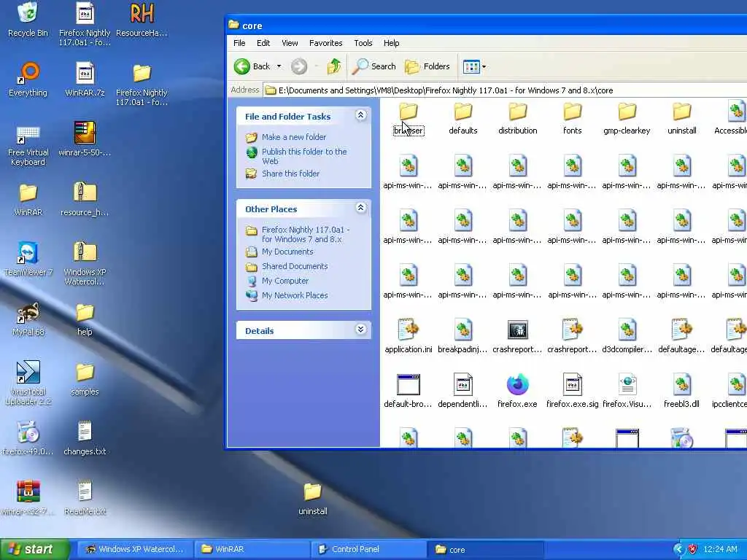Switch to Control Panel taskbar button
This screenshot has width=747, height=560.
point(368,550)
